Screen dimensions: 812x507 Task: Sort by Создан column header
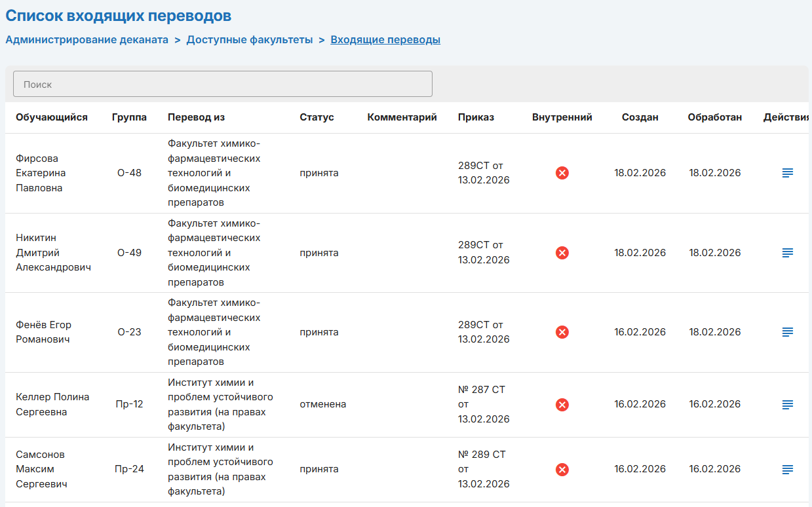point(640,117)
